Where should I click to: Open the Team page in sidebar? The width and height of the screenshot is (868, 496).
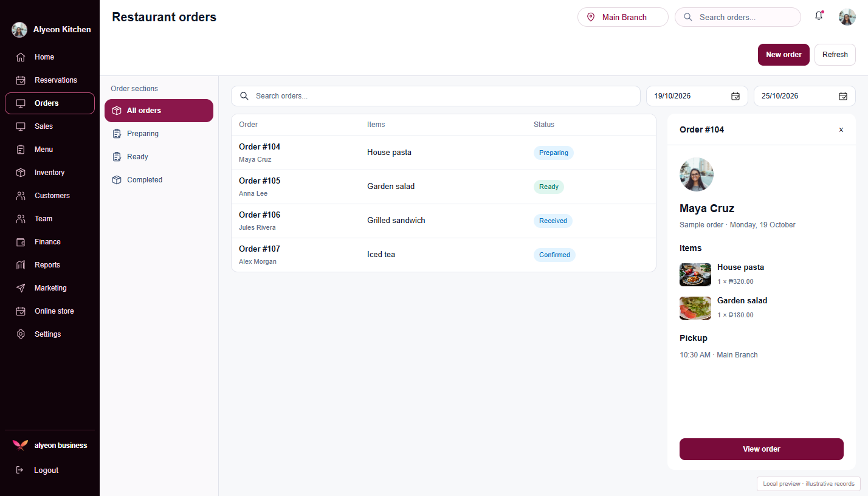(x=50, y=219)
